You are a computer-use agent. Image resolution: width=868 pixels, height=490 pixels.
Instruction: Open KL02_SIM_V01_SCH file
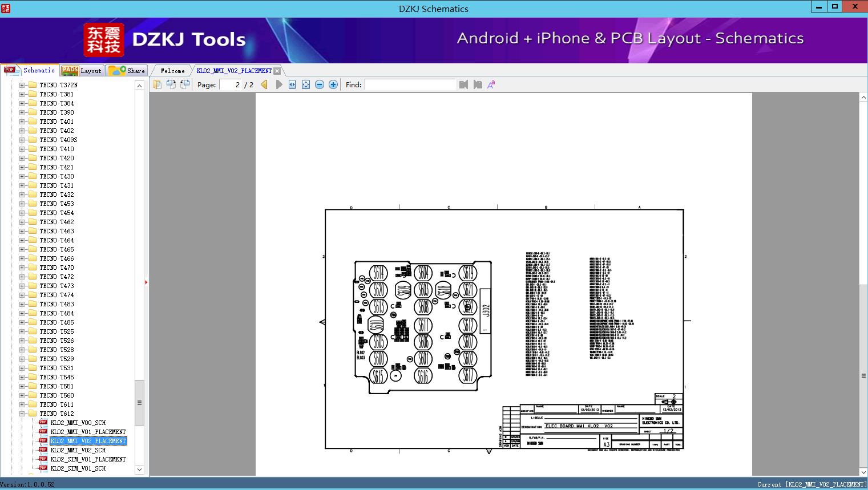point(78,468)
